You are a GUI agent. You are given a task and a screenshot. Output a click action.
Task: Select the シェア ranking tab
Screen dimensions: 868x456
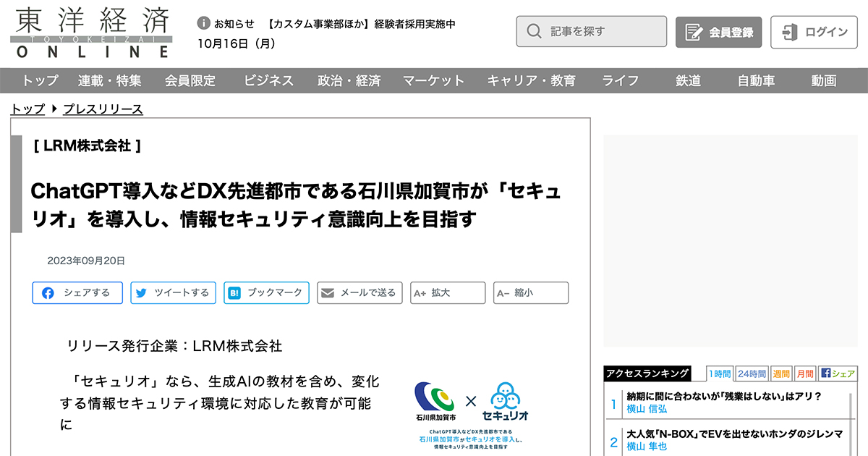[x=838, y=373]
